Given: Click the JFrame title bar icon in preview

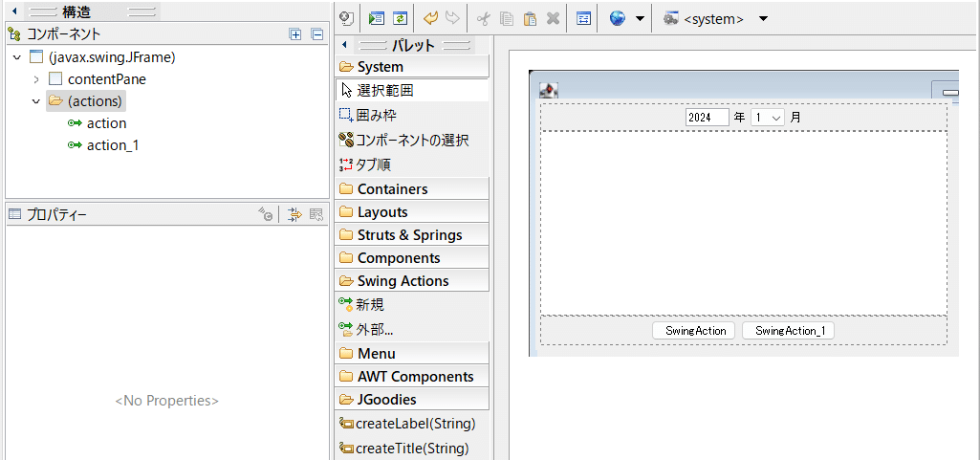Looking at the screenshot, I should point(548,91).
